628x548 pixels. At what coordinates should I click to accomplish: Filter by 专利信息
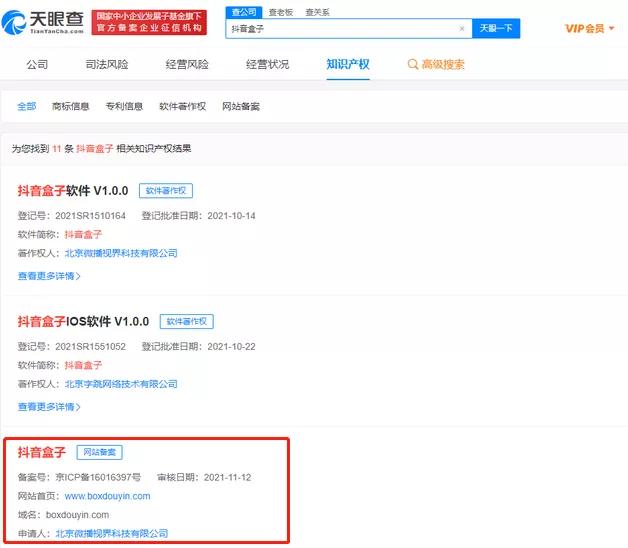point(124,106)
